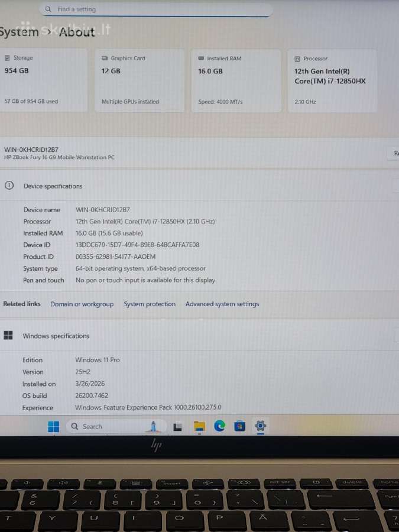Viewport: 399px width, 532px height.
Task: Open Microsoft Store from the taskbar
Action: pos(240,426)
